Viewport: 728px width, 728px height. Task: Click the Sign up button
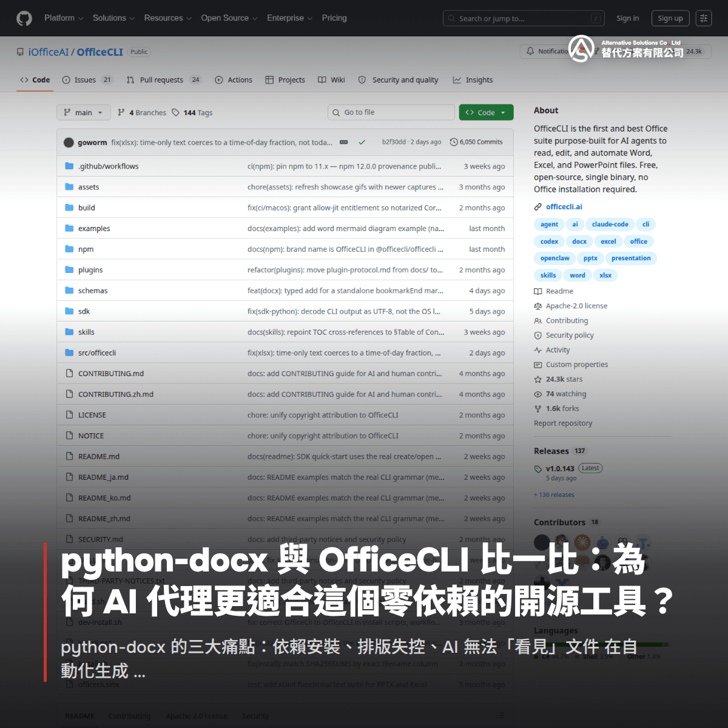(670, 18)
